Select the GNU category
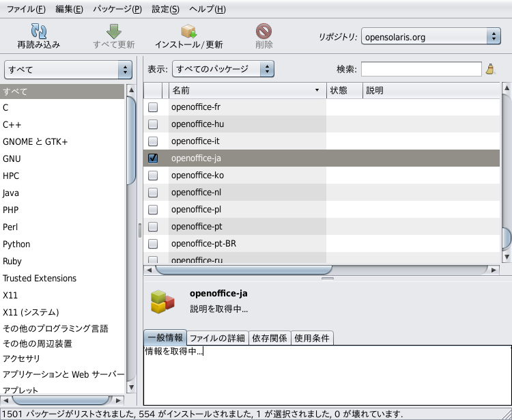This screenshot has height=420, width=512. tap(62, 158)
